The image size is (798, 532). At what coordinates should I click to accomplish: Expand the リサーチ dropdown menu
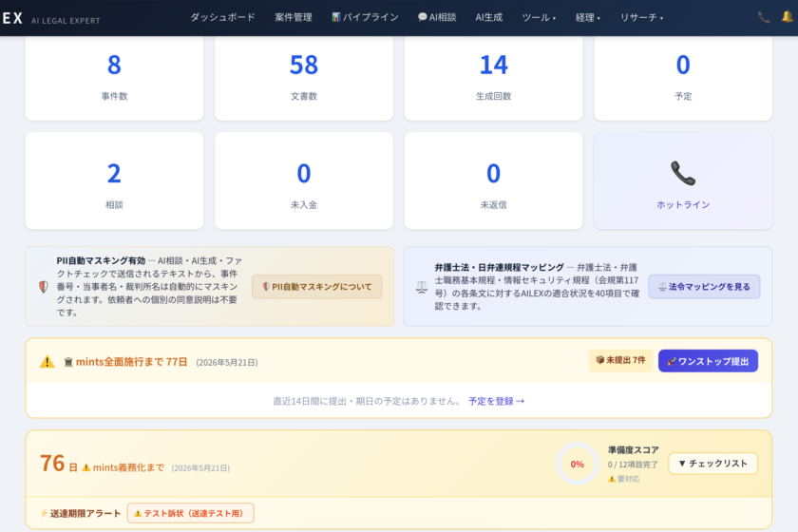pos(641,17)
